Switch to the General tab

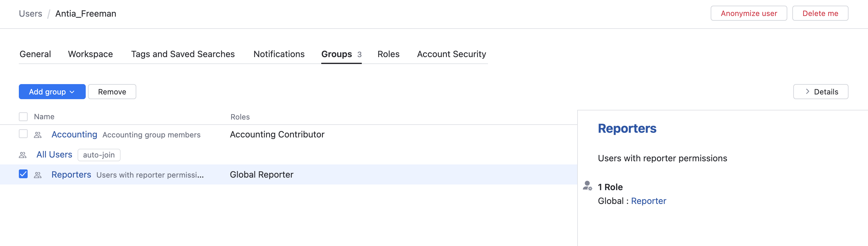pyautogui.click(x=35, y=54)
